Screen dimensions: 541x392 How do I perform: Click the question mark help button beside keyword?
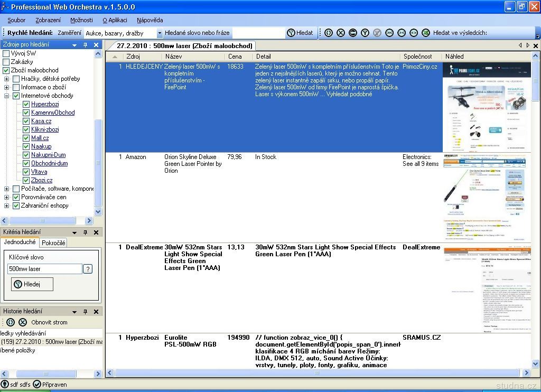tap(88, 269)
